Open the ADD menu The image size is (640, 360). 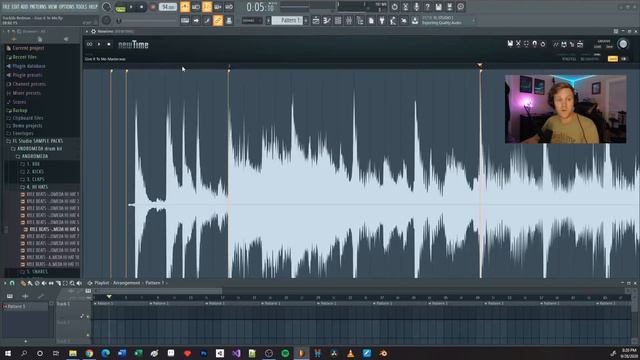[24, 7]
